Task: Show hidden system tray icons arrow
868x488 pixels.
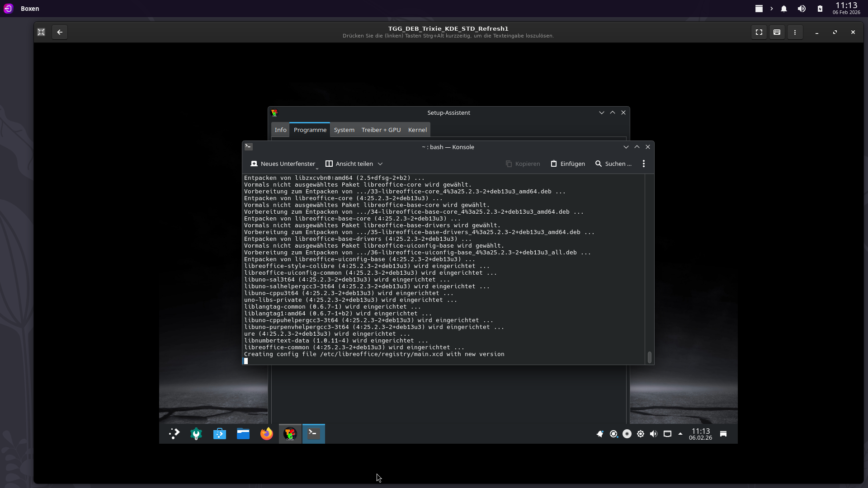Action: pos(680,434)
